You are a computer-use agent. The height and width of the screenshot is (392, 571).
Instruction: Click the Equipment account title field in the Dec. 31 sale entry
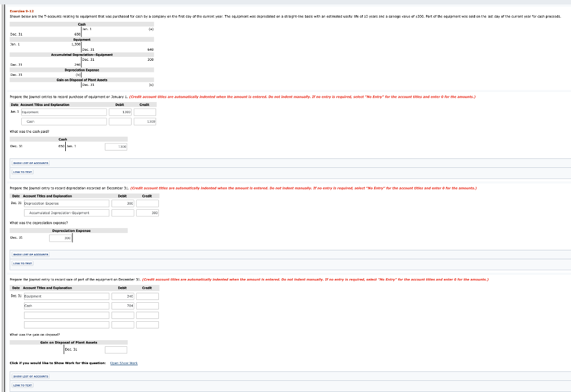67,297
